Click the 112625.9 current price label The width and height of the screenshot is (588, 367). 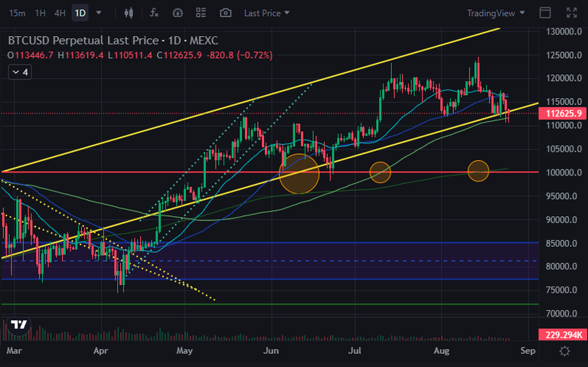[562, 113]
